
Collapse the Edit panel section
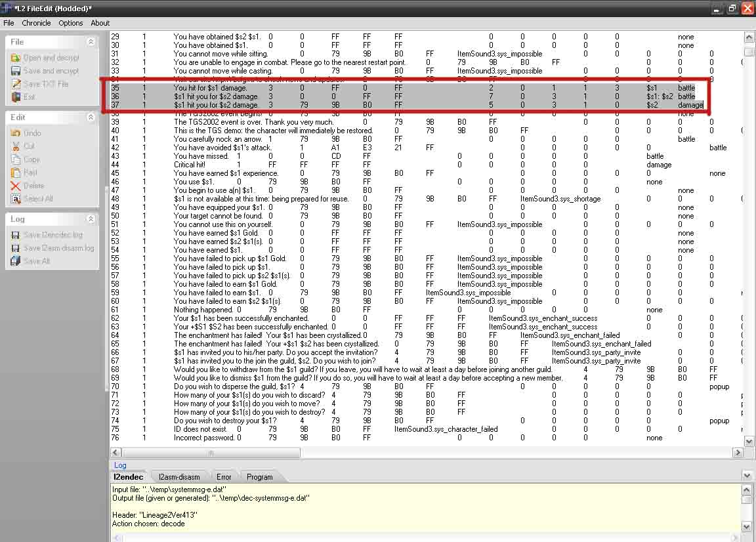91,117
